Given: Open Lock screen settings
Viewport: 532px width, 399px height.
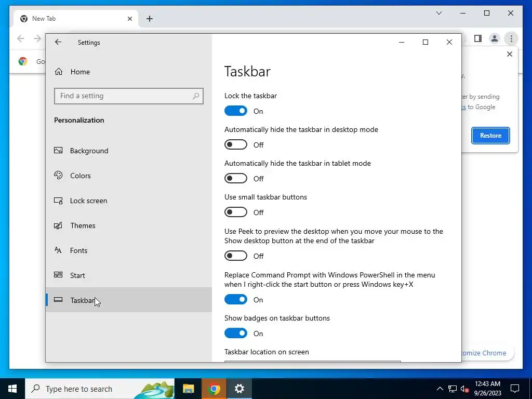Looking at the screenshot, I should pyautogui.click(x=129, y=201).
